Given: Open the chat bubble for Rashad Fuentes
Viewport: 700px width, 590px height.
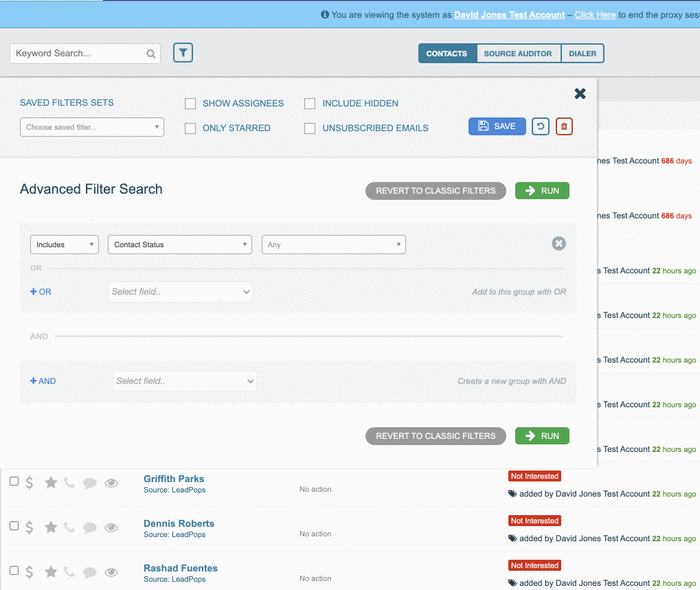Looking at the screenshot, I should (90, 572).
